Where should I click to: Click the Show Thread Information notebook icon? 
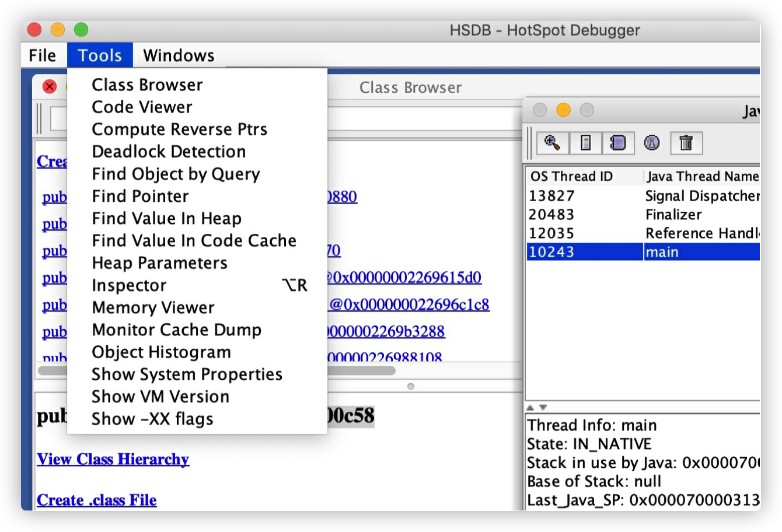(x=618, y=143)
